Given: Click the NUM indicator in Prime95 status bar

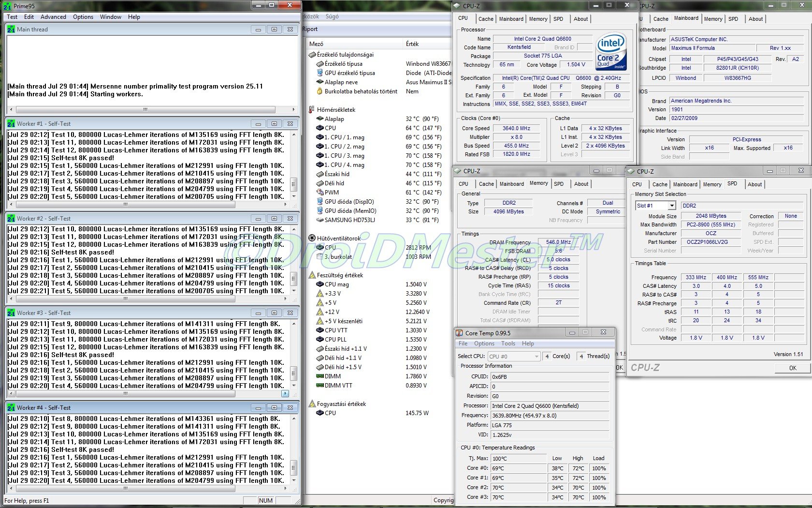Looking at the screenshot, I should click(265, 501).
